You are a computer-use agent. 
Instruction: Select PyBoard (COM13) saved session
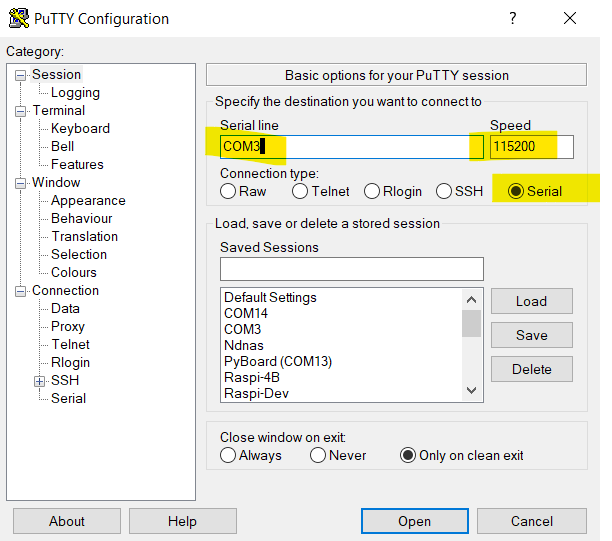[278, 361]
